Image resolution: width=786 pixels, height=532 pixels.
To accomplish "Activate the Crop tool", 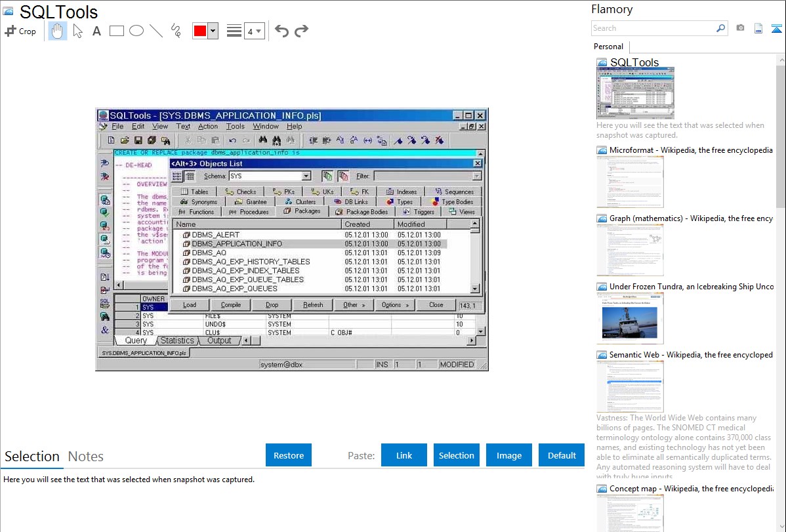I will point(20,31).
